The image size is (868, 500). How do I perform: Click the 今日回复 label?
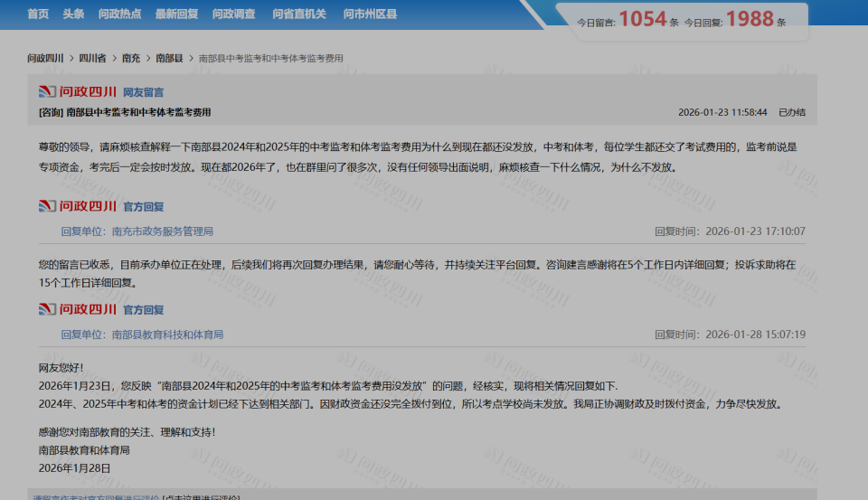[703, 23]
